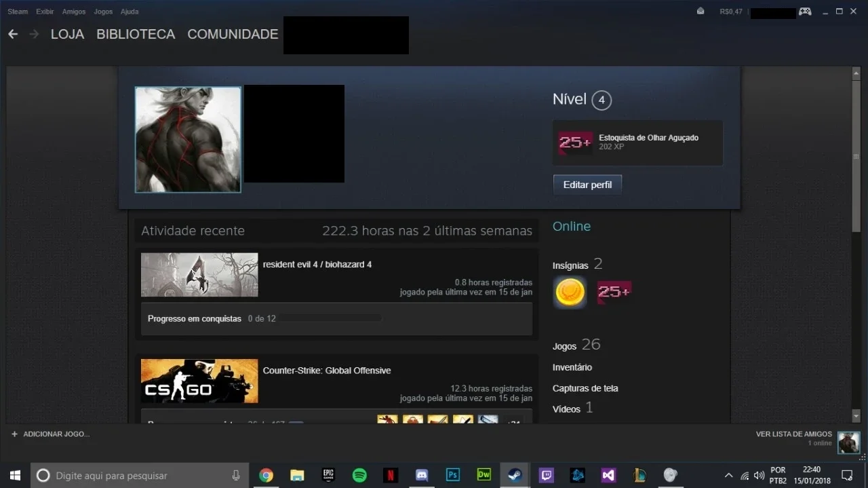The height and width of the screenshot is (488, 868).
Task: Click the plus icon of Adicionar Jogo
Action: pyautogui.click(x=14, y=434)
